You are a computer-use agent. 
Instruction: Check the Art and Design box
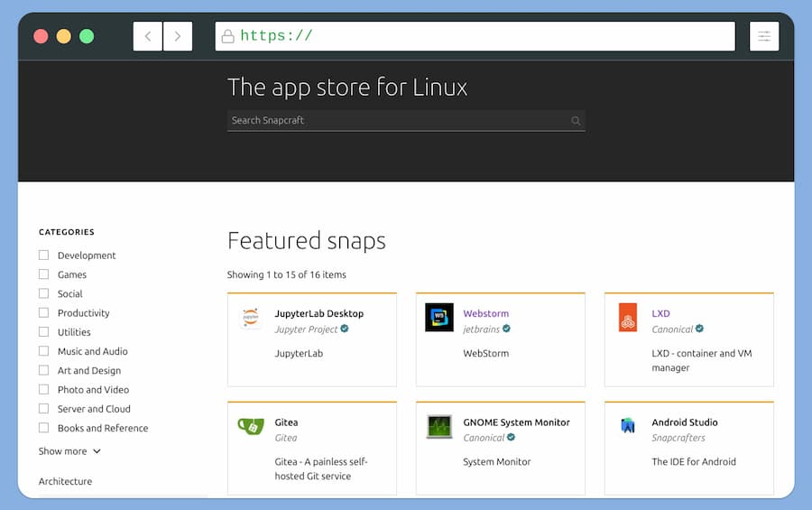(x=44, y=370)
